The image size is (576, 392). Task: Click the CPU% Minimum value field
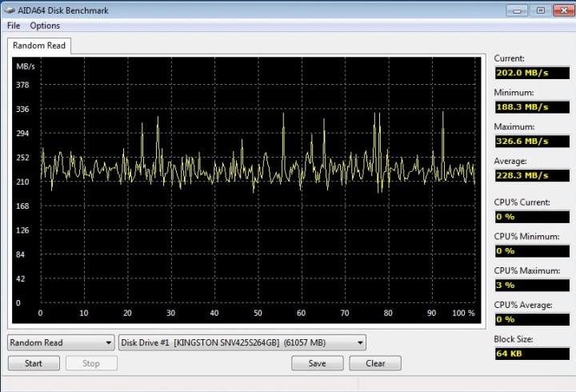pyautogui.click(x=532, y=251)
